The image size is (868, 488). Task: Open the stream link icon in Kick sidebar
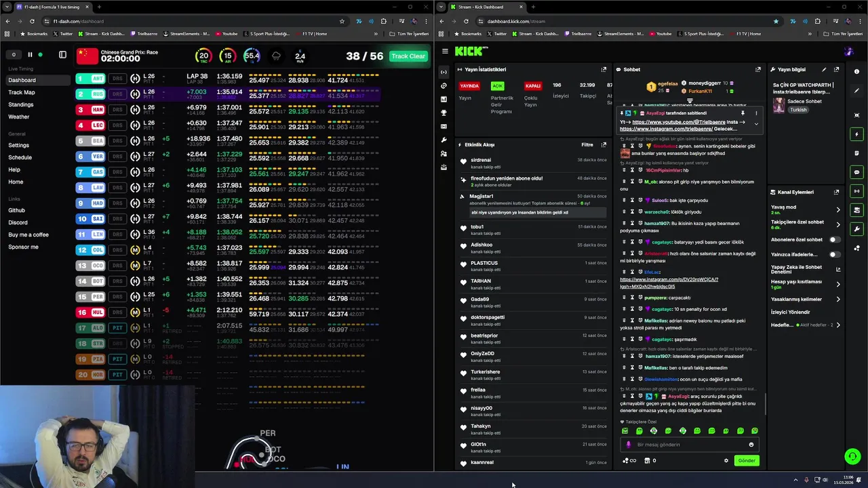(x=443, y=85)
